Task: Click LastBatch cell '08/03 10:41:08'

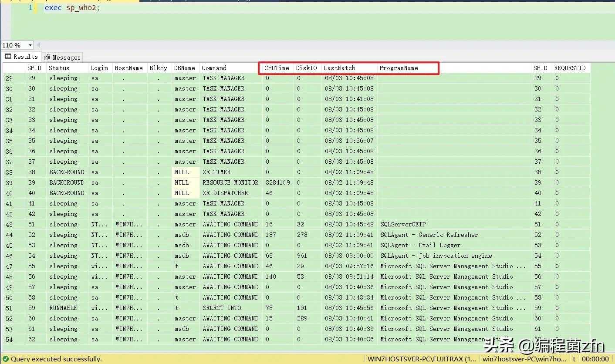Action: tap(349, 99)
